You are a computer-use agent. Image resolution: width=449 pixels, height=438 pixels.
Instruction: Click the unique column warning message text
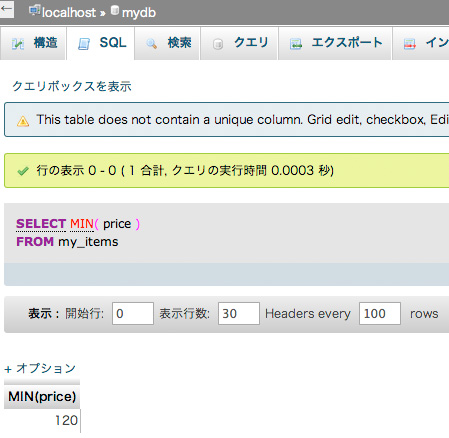pos(243,120)
